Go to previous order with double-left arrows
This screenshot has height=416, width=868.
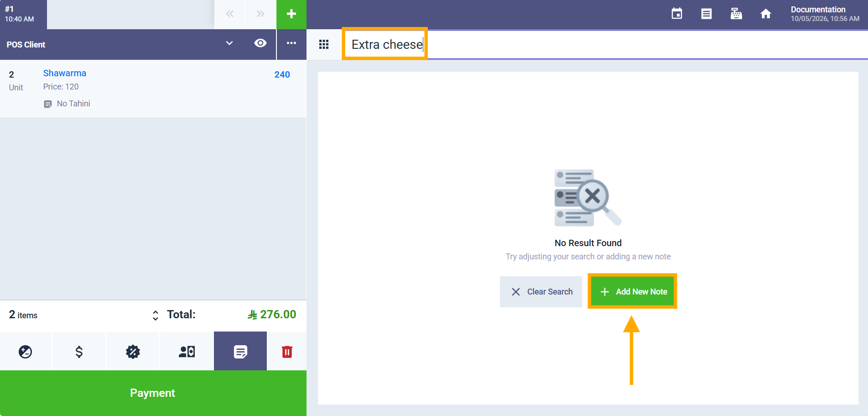(230, 14)
